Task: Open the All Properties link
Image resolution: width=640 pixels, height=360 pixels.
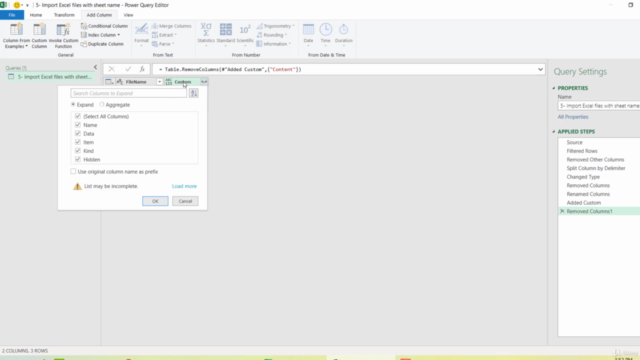Action: pyautogui.click(x=573, y=117)
